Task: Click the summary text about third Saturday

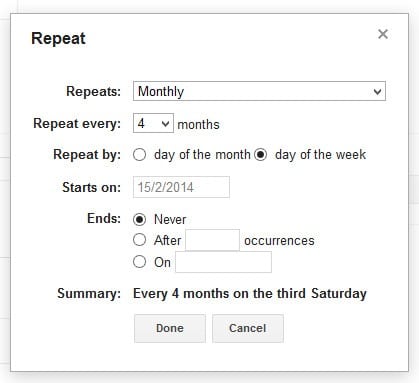Action: [x=250, y=294]
